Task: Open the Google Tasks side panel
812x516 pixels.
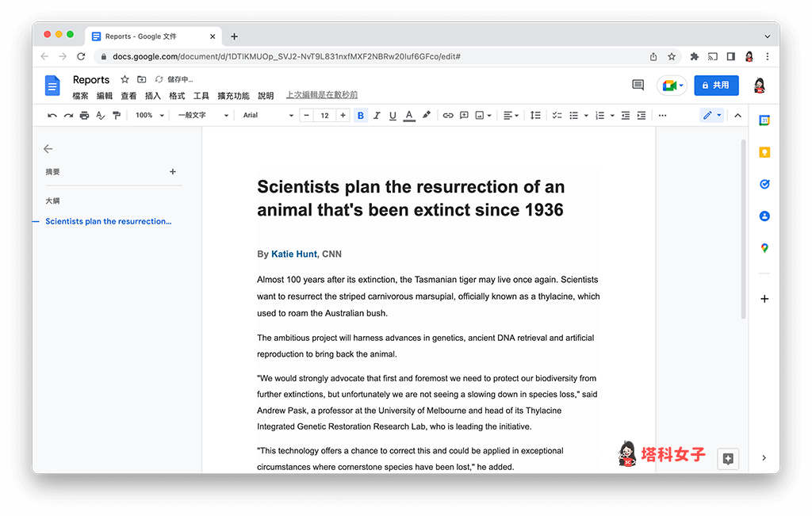Action: [764, 184]
